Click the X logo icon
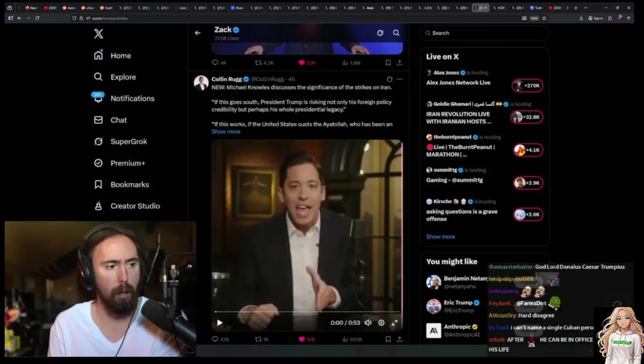This screenshot has height=364, width=644. pyautogui.click(x=98, y=34)
